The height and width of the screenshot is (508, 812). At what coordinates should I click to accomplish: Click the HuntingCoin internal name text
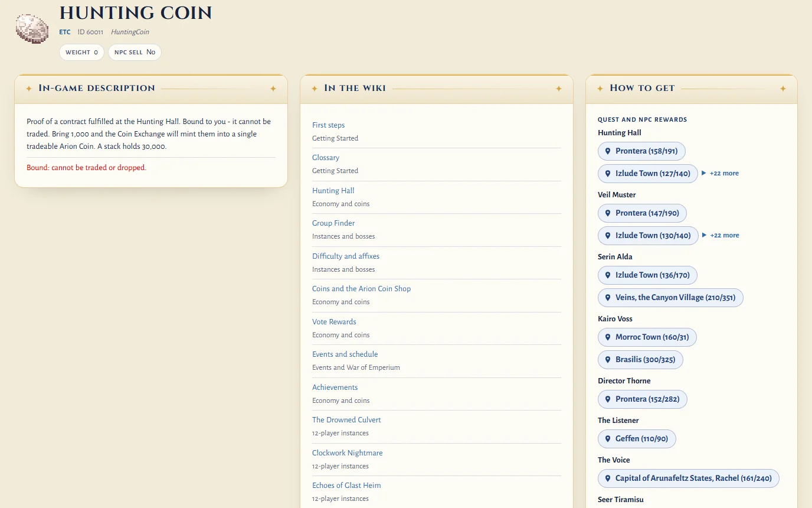[x=130, y=32]
